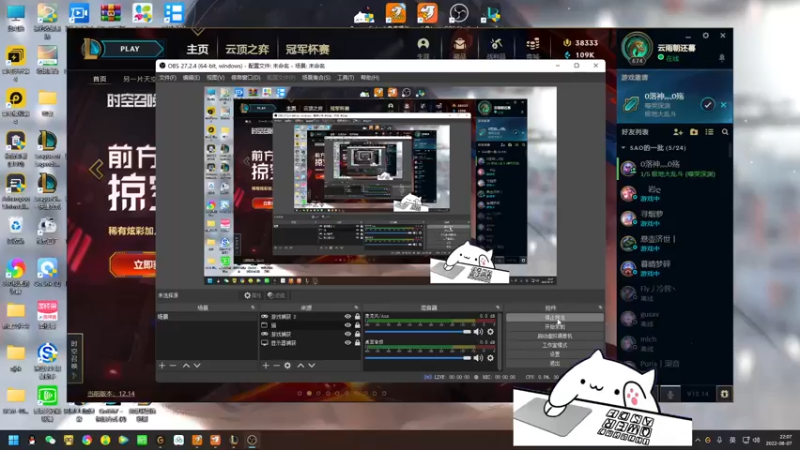
Task: Collapse the SAO的一批 friends group
Action: [x=623, y=148]
